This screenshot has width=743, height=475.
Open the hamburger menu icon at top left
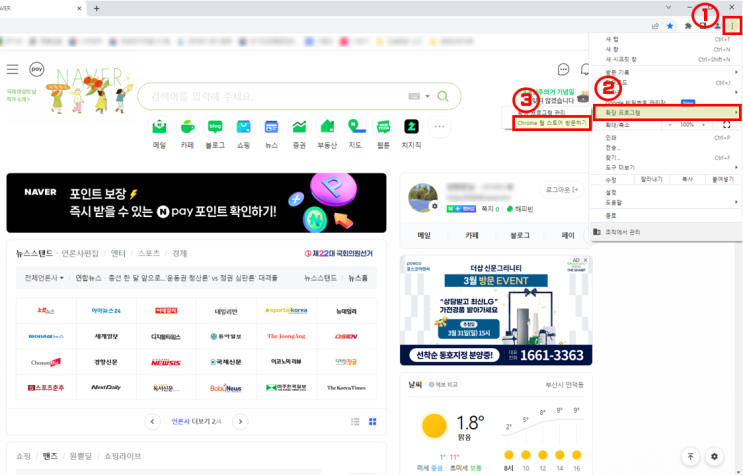click(x=12, y=69)
